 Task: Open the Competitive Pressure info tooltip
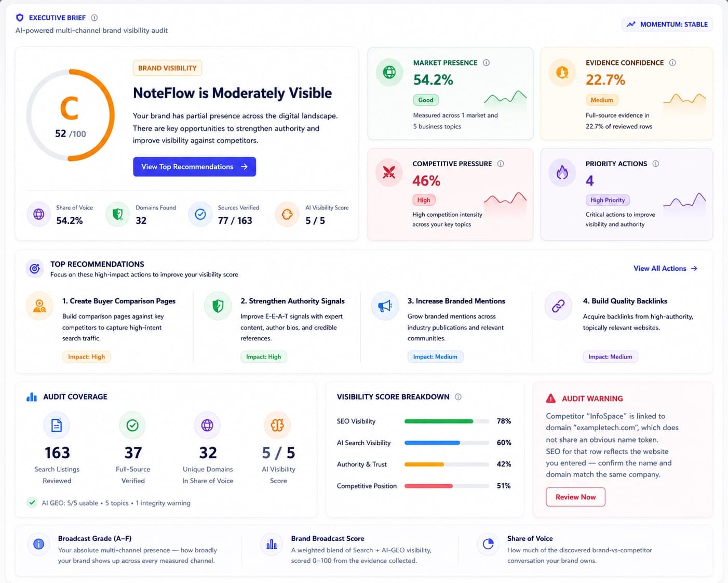coord(501,164)
